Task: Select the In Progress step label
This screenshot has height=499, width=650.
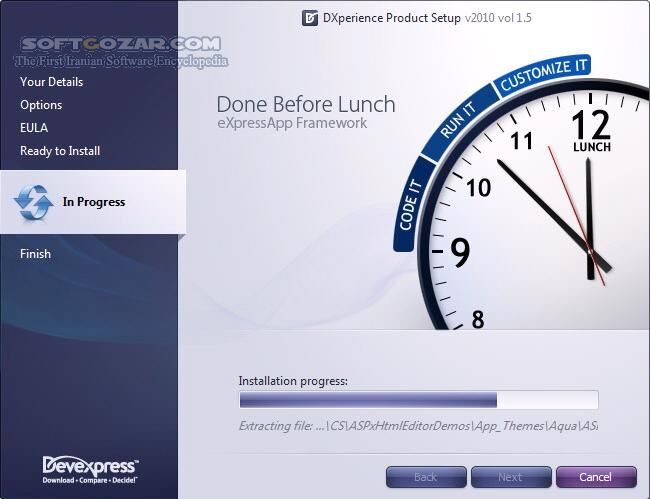Action: click(x=94, y=202)
